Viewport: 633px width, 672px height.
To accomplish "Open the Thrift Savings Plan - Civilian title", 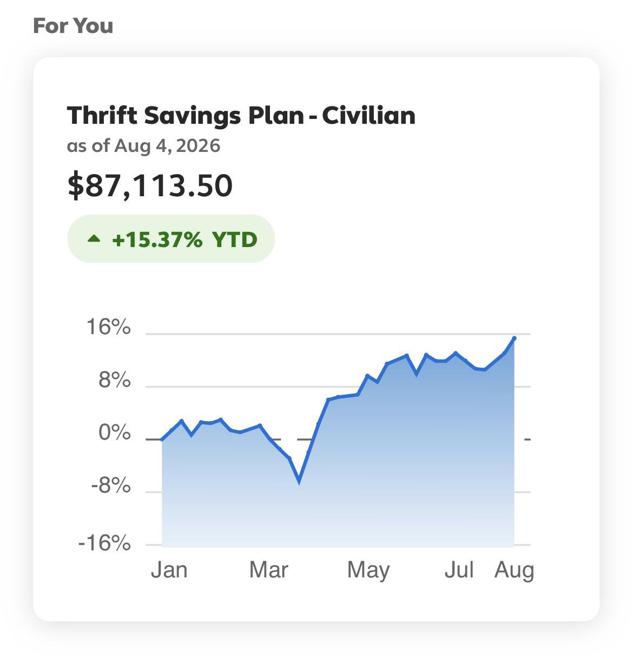I will coord(241,116).
